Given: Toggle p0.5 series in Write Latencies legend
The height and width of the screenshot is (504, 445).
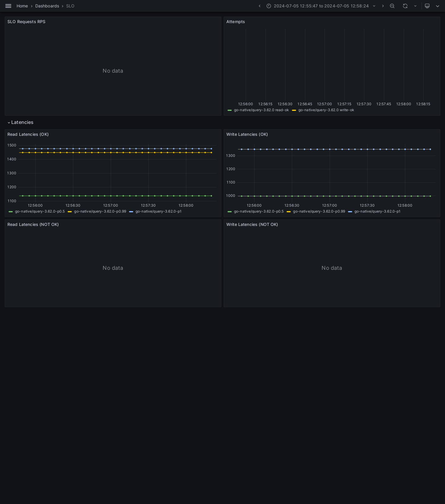Looking at the screenshot, I should [x=259, y=211].
